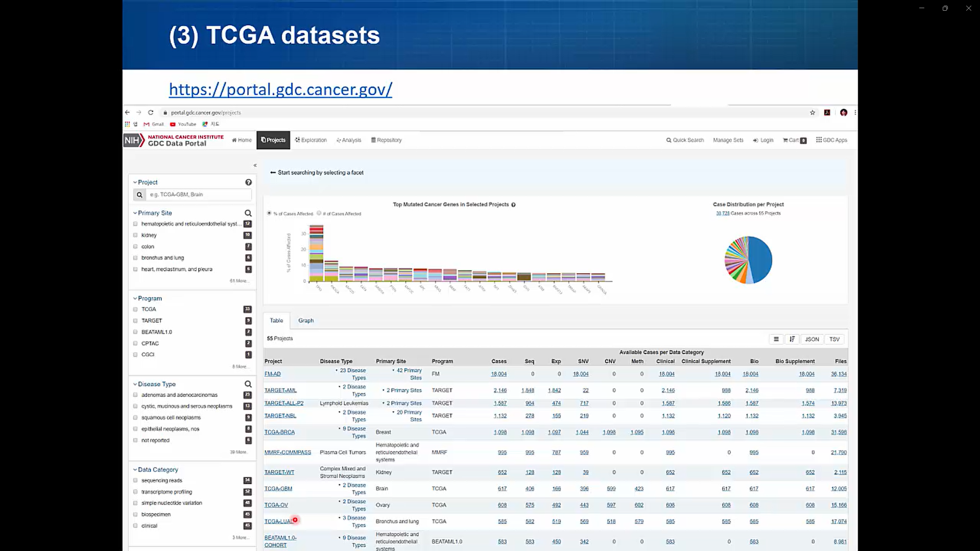Check adenomas and adenocarcinomas box
Screen dimensions: 980x551
pos(135,395)
